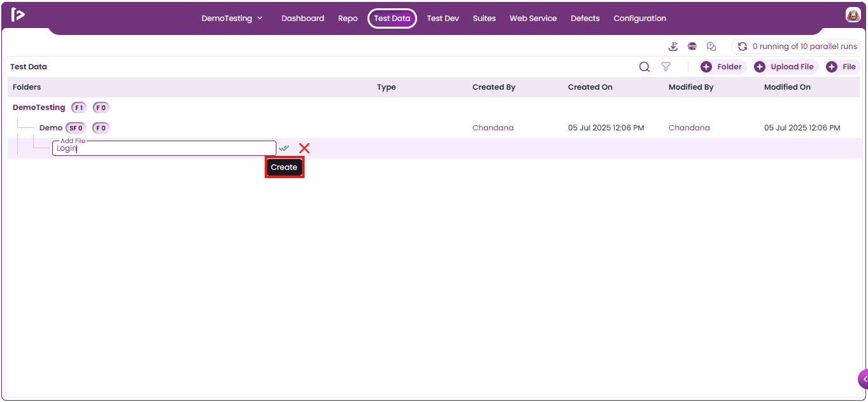Cancel adding file with red X

tap(304, 148)
